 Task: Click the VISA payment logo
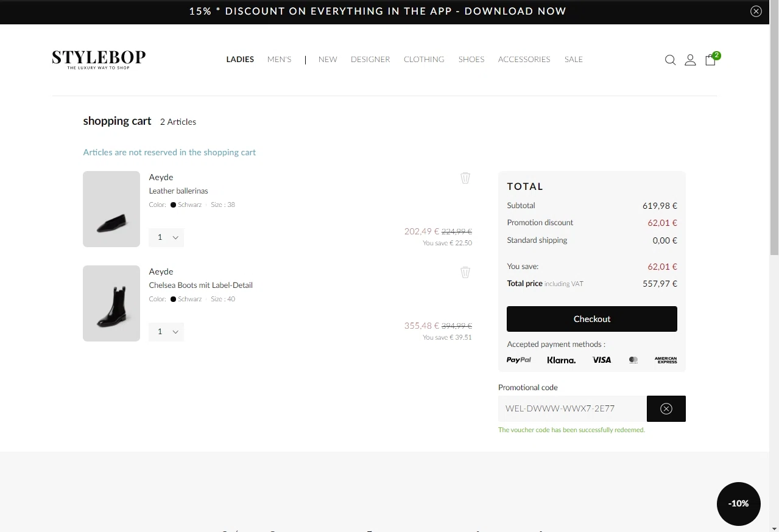(602, 360)
